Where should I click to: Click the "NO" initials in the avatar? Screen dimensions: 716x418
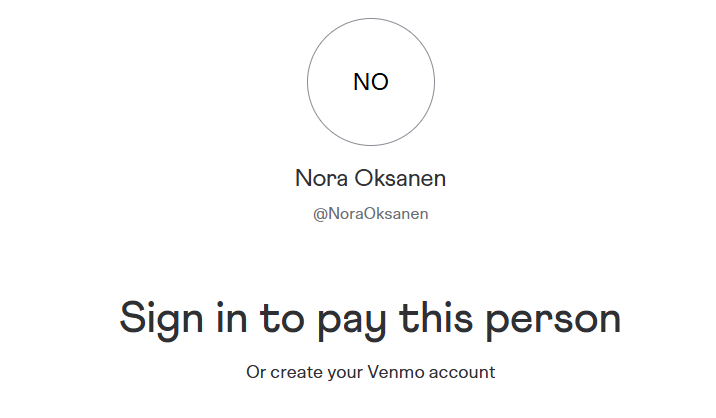(x=370, y=82)
